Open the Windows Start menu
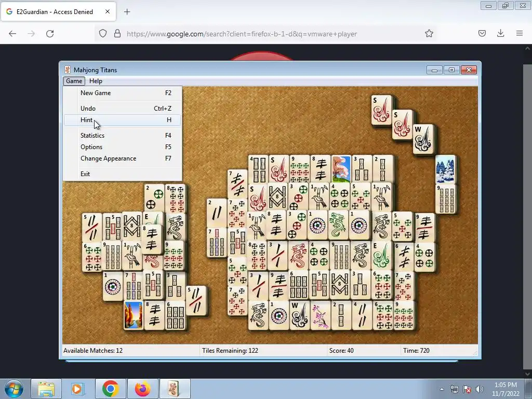The image size is (532, 399). [x=14, y=389]
